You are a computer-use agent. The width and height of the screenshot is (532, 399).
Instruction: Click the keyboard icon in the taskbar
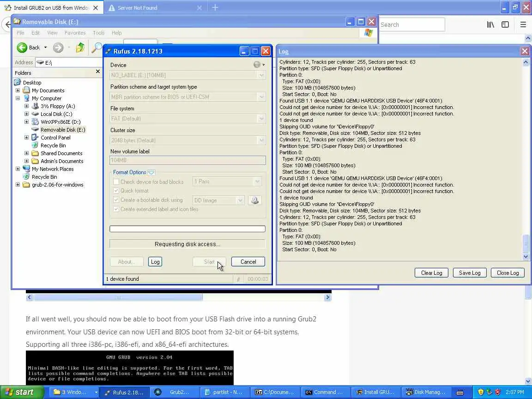point(460,393)
